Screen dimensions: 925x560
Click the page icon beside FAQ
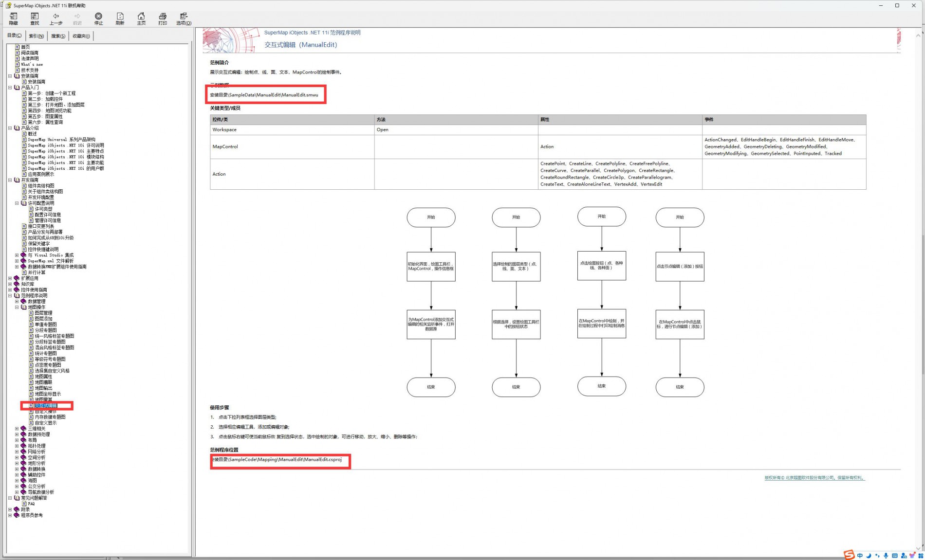tap(24, 504)
